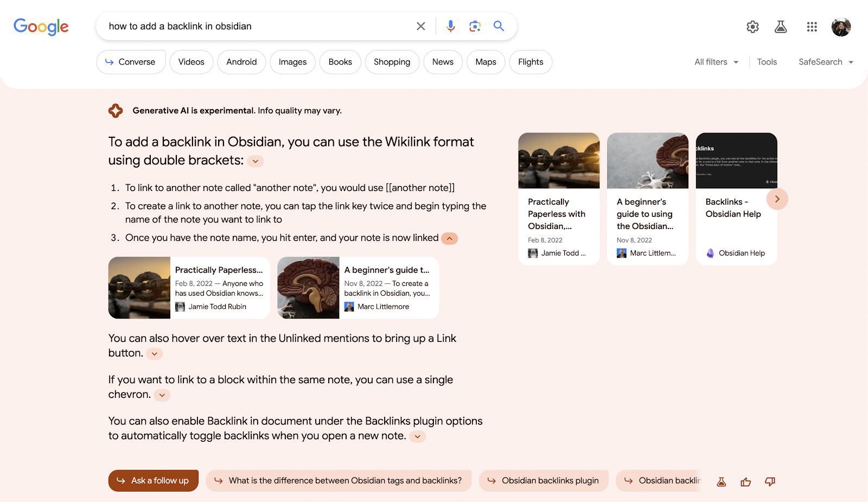
Task: Switch to News results
Action: click(443, 62)
